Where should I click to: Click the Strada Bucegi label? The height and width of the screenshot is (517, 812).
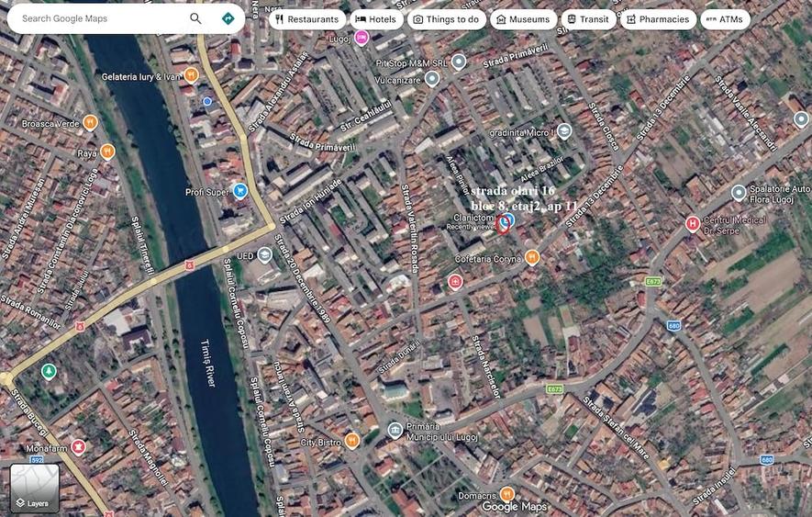29,412
